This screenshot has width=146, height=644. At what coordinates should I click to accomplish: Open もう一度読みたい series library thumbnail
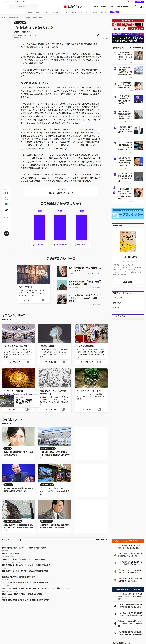pyautogui.click(x=33, y=274)
